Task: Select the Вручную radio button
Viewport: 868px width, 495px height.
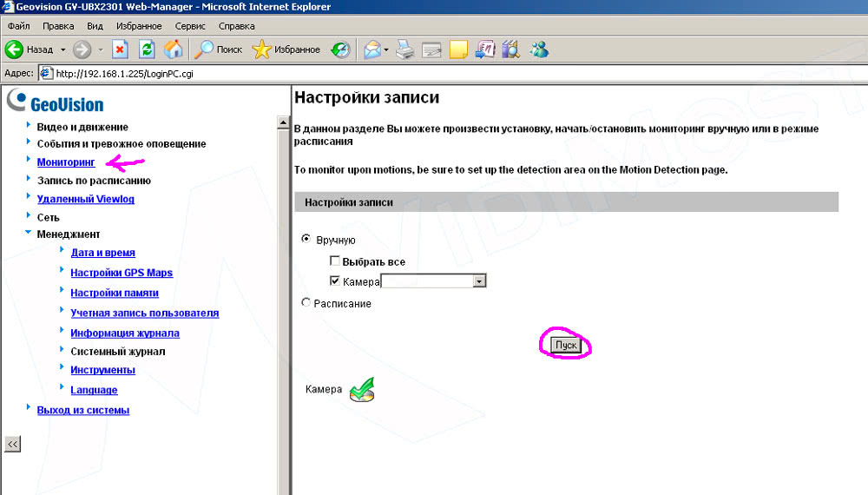Action: [x=306, y=239]
